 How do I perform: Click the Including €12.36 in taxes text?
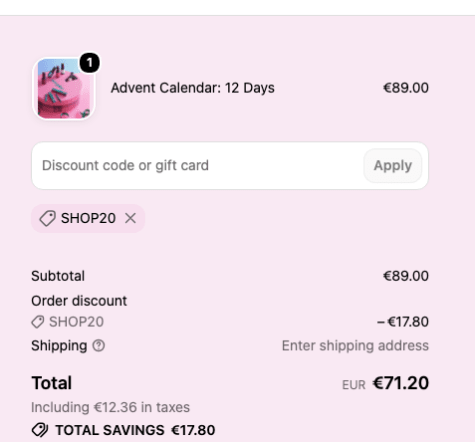[x=110, y=407]
